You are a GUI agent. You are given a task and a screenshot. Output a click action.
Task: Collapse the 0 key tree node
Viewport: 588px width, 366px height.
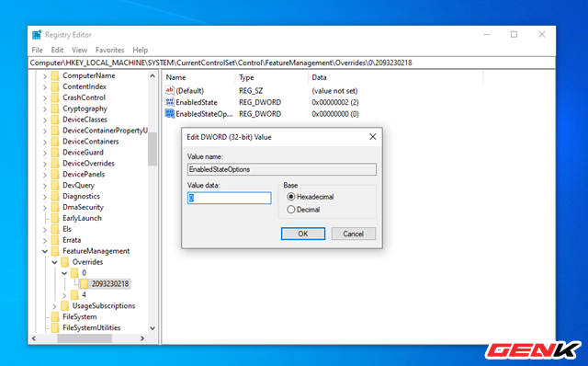click(64, 273)
